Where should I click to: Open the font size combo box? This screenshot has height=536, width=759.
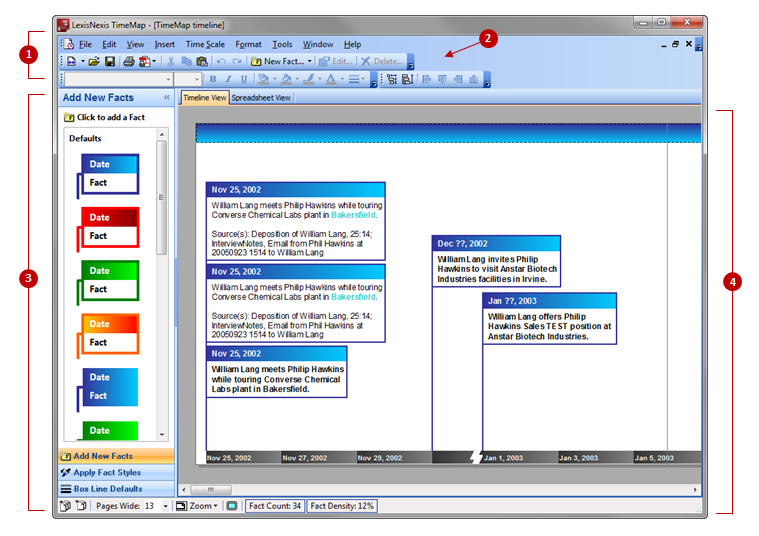click(x=188, y=79)
